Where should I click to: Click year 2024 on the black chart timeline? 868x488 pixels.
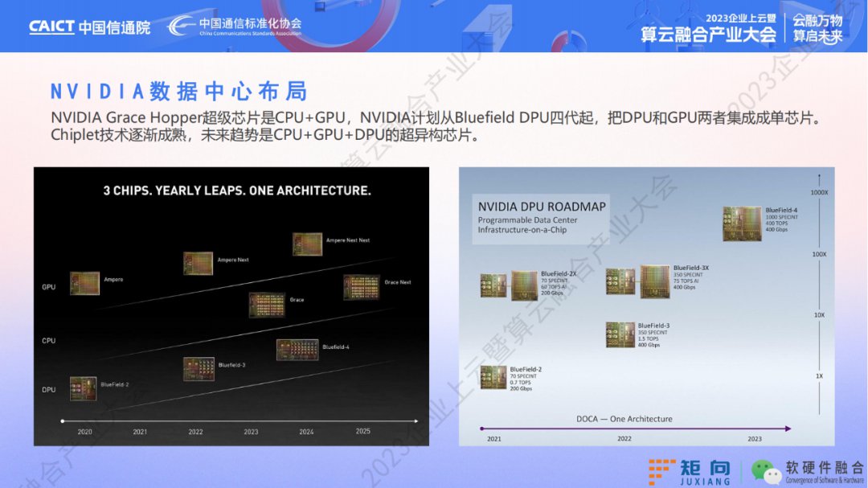(x=306, y=432)
